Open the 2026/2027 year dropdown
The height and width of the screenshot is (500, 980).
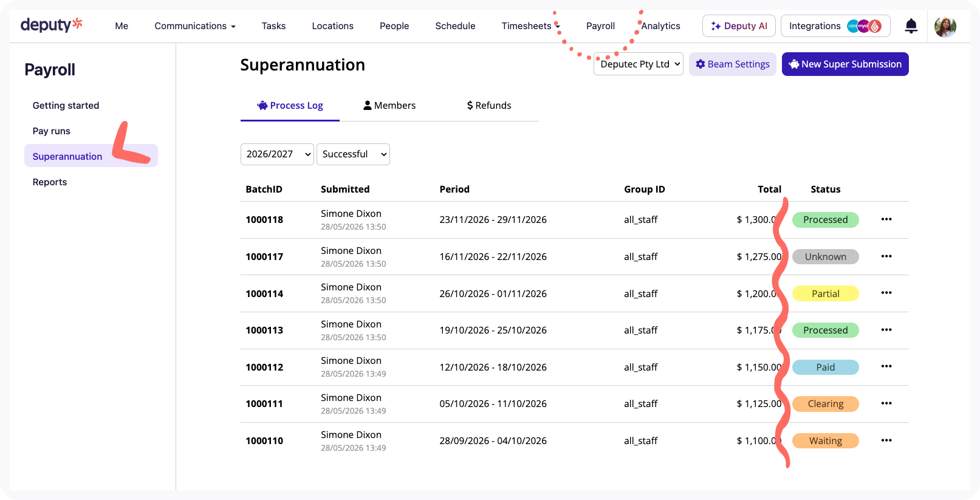[x=277, y=154]
